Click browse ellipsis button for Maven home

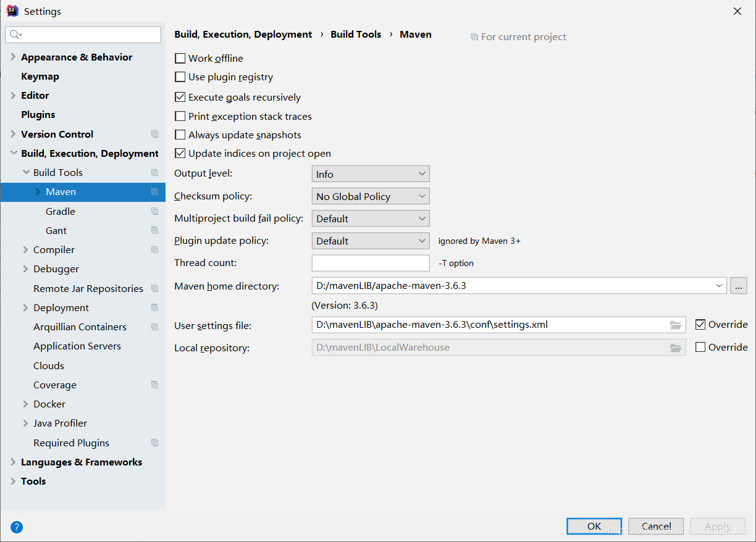coord(739,286)
